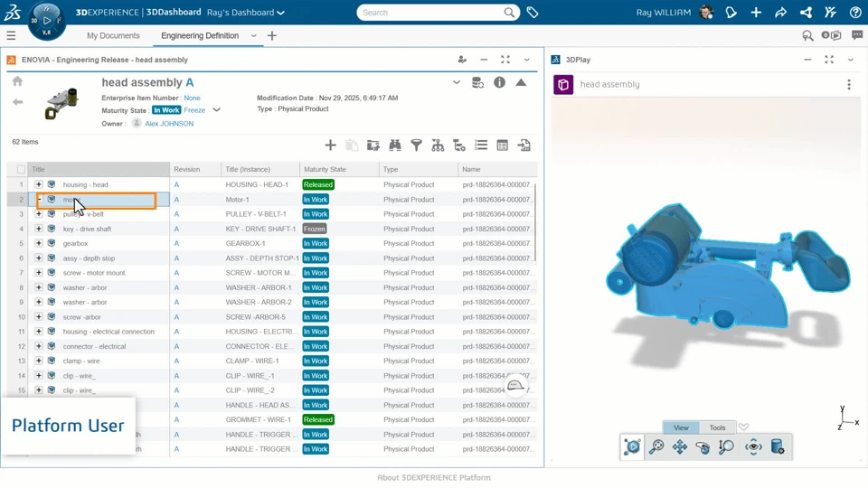This screenshot has width=868, height=488.
Task: Click the export icon in list toolbar
Action: [524, 145]
